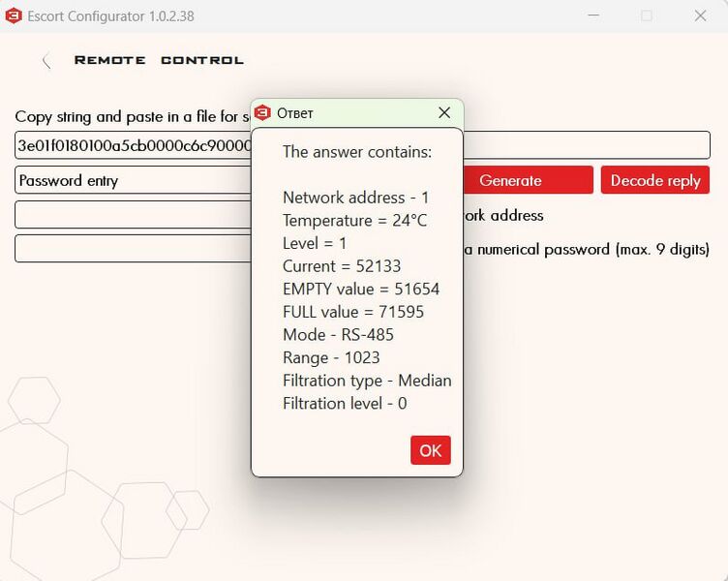Close the Ответ dialog with X

[444, 113]
